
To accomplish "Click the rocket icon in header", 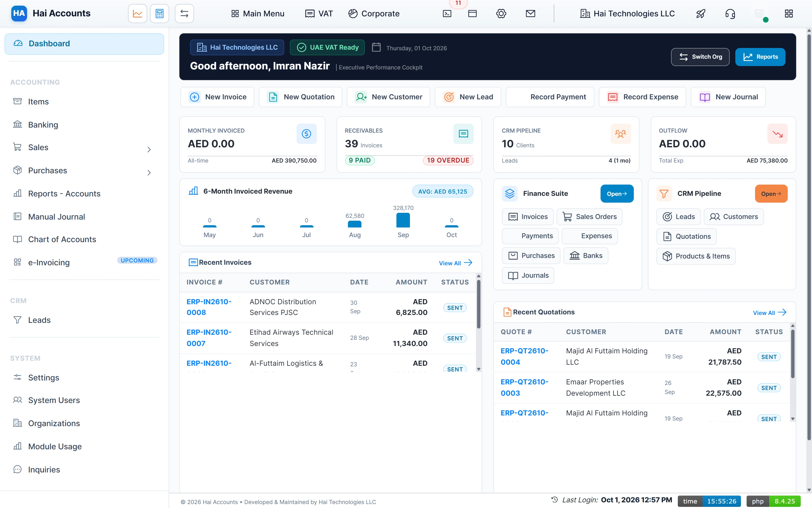I will point(701,14).
